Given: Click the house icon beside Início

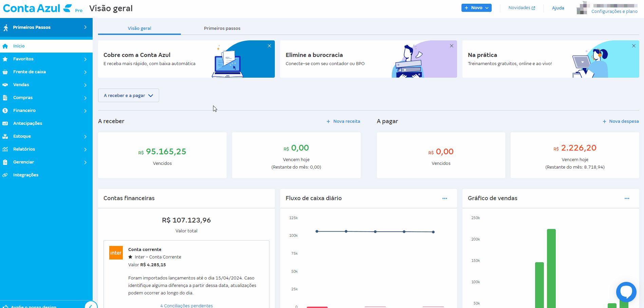Looking at the screenshot, I should [5, 46].
